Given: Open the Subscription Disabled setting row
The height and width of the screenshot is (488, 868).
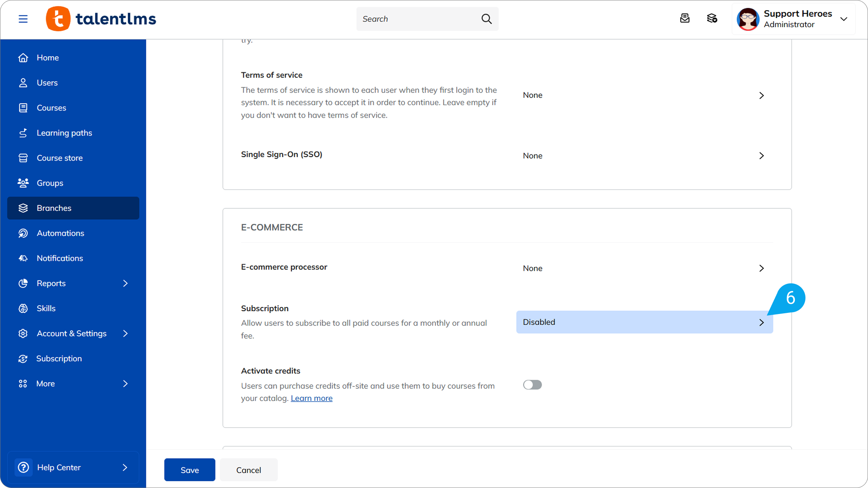Looking at the screenshot, I should pos(644,322).
